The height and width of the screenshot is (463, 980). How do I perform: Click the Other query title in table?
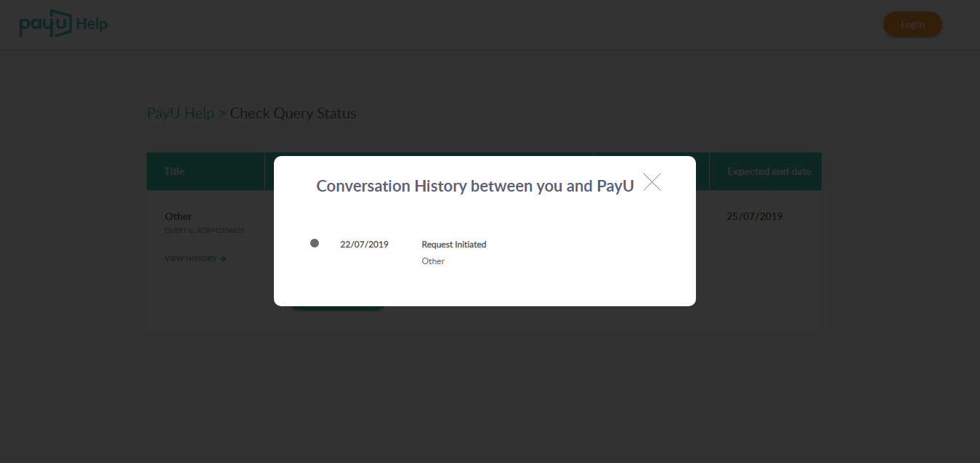tap(179, 216)
